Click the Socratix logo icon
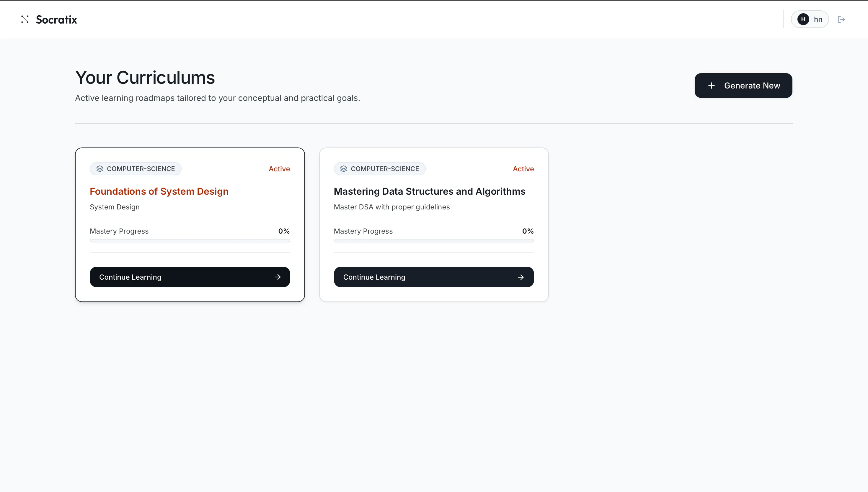Image resolution: width=868 pixels, height=492 pixels. (x=25, y=19)
